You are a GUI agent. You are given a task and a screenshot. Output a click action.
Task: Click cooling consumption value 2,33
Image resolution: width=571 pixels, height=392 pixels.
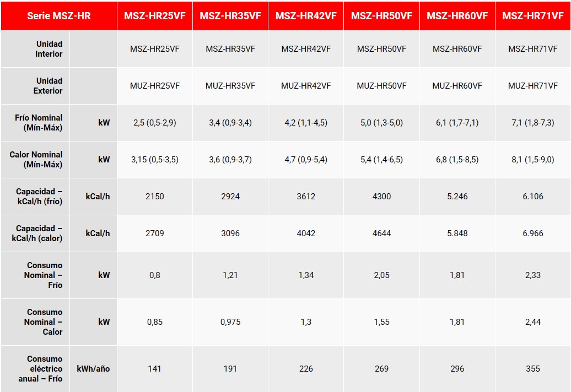pyautogui.click(x=533, y=275)
